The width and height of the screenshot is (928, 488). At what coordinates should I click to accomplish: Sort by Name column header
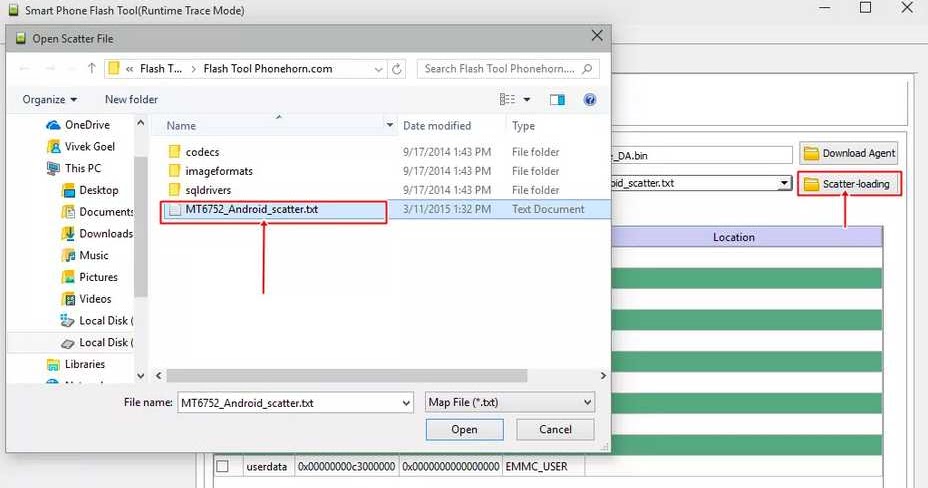point(181,126)
